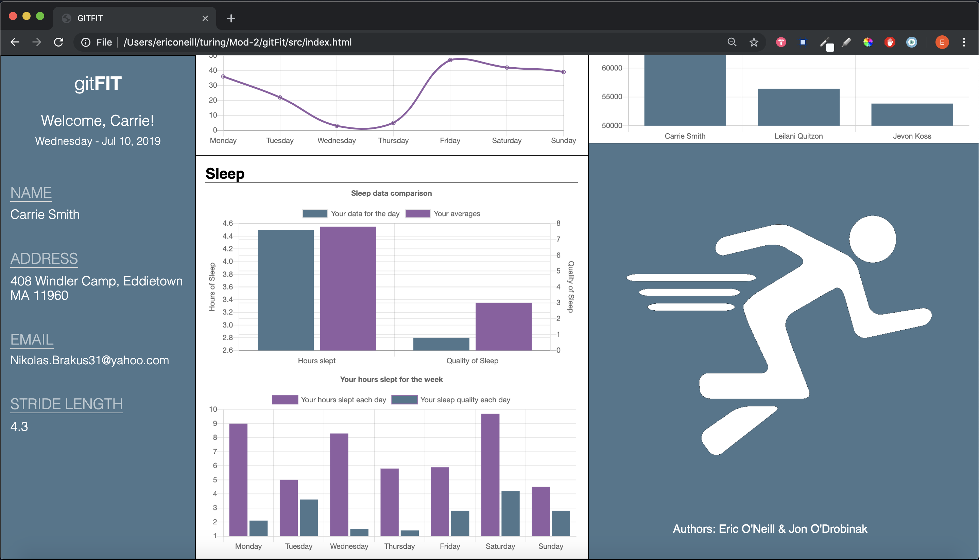The image size is (979, 560).
Task: Go back to previous page
Action: pos(15,42)
